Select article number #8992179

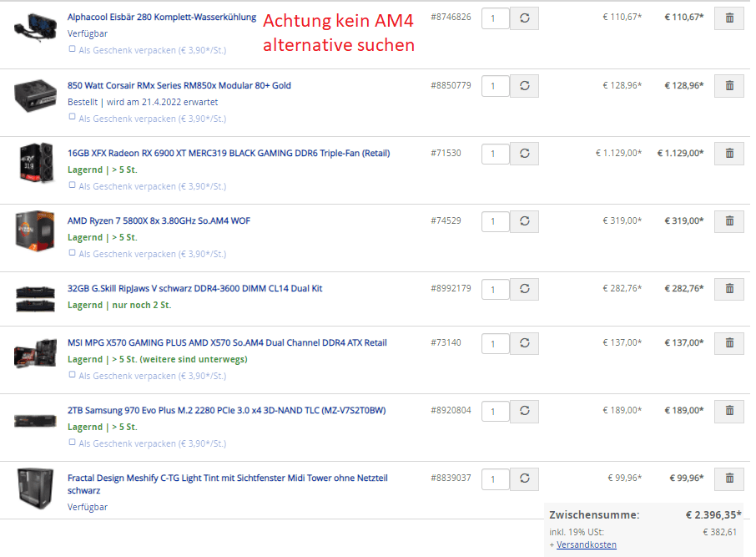(x=451, y=288)
